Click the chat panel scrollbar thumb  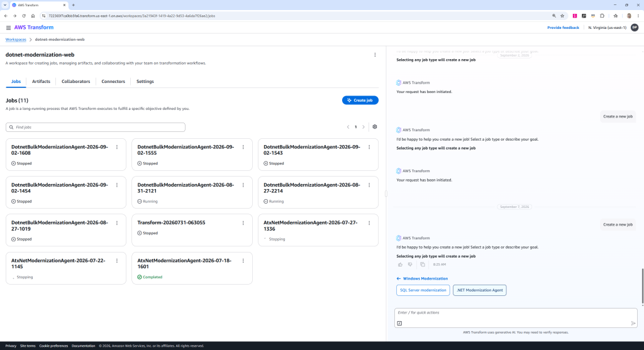[642, 287]
